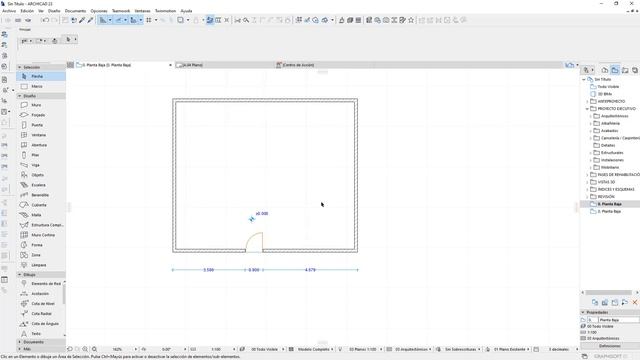Pick the Muro Cortina tool
This screenshot has height=360, width=640.
tap(41, 235)
